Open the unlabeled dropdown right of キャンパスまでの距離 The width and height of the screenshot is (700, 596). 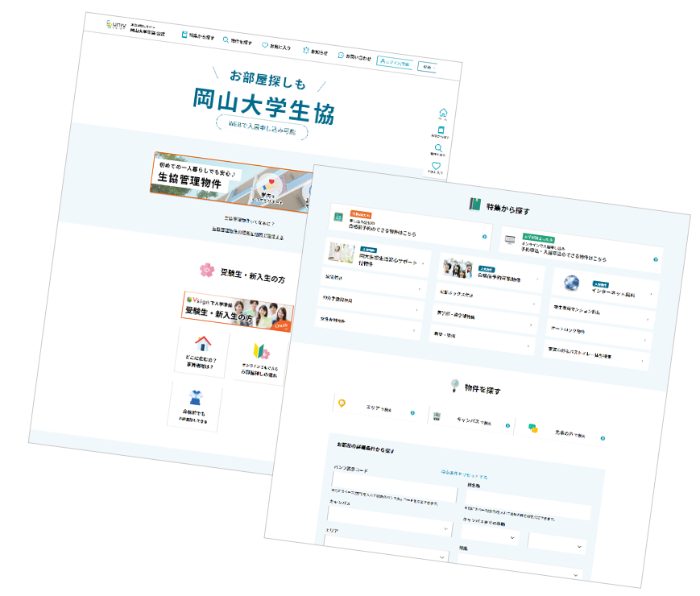click(x=557, y=544)
